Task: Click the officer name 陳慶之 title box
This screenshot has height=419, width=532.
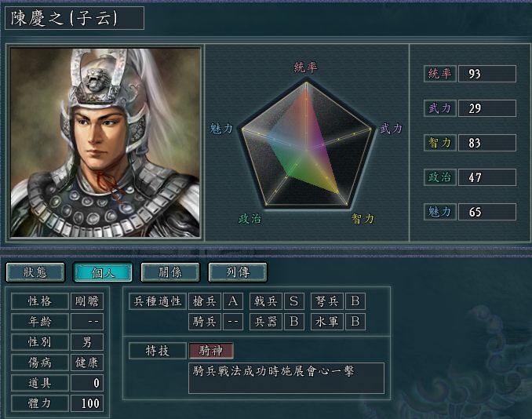Action: pos(75,18)
